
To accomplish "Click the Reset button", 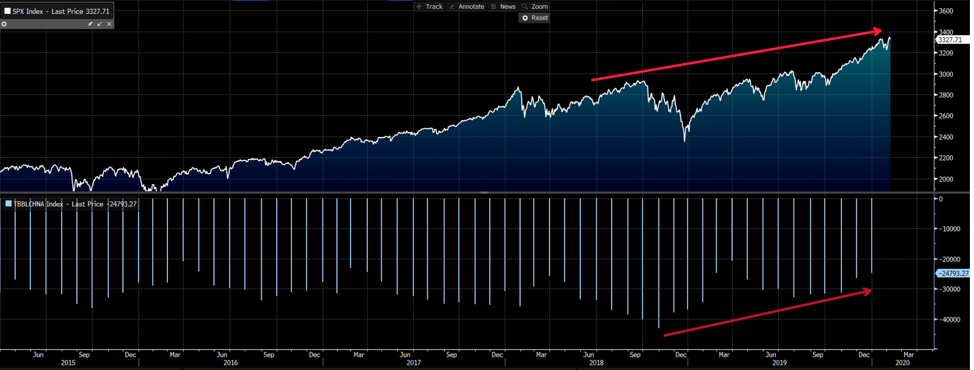I will 535,18.
